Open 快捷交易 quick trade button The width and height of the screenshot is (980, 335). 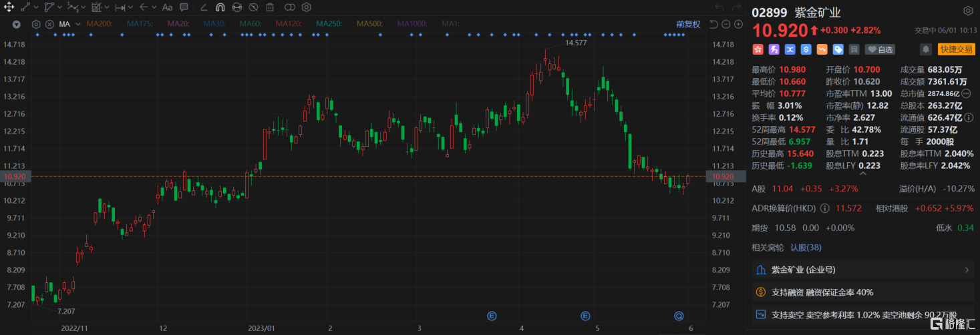957,49
